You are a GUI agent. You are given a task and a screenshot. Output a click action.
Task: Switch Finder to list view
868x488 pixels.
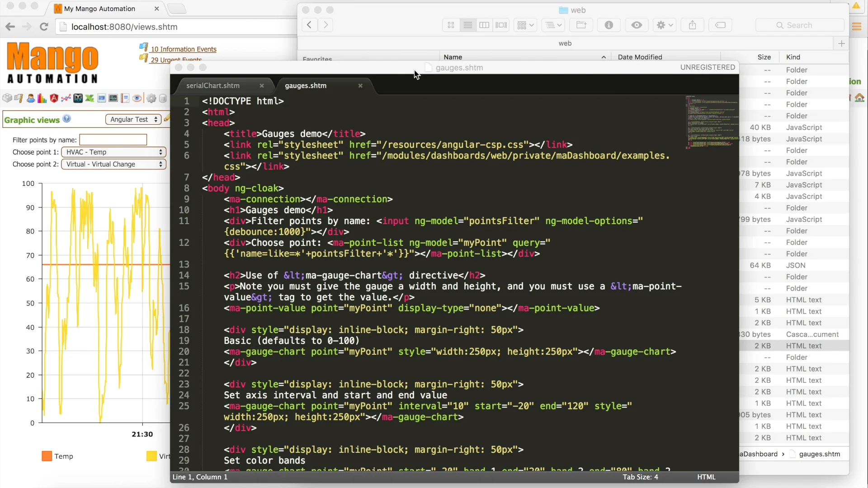tap(468, 25)
